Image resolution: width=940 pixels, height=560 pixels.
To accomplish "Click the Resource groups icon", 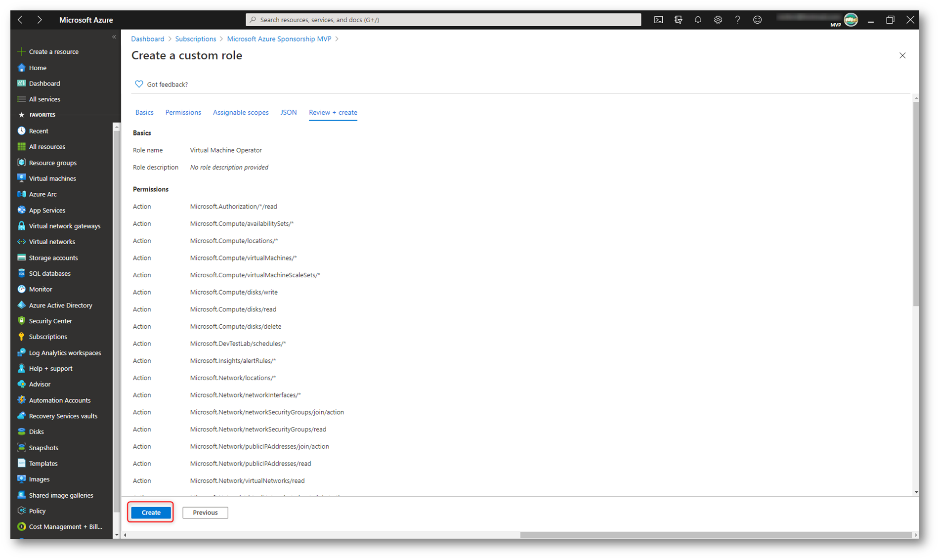I will [21, 163].
